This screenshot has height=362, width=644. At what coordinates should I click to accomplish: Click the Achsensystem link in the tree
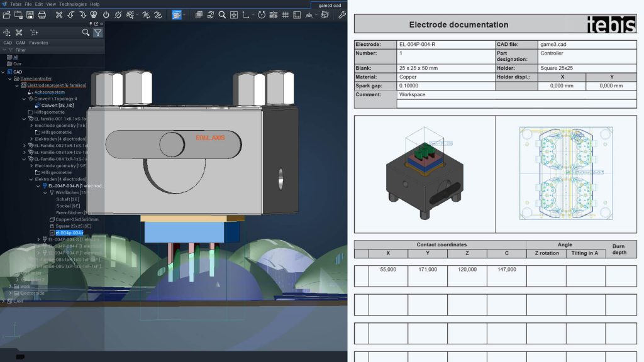click(x=49, y=92)
